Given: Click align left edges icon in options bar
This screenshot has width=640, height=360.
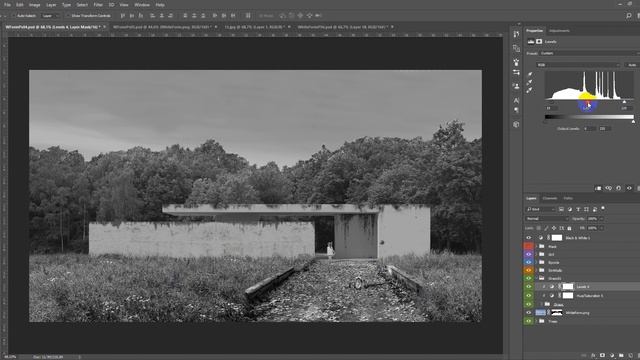Looking at the screenshot, I should click(x=152, y=16).
